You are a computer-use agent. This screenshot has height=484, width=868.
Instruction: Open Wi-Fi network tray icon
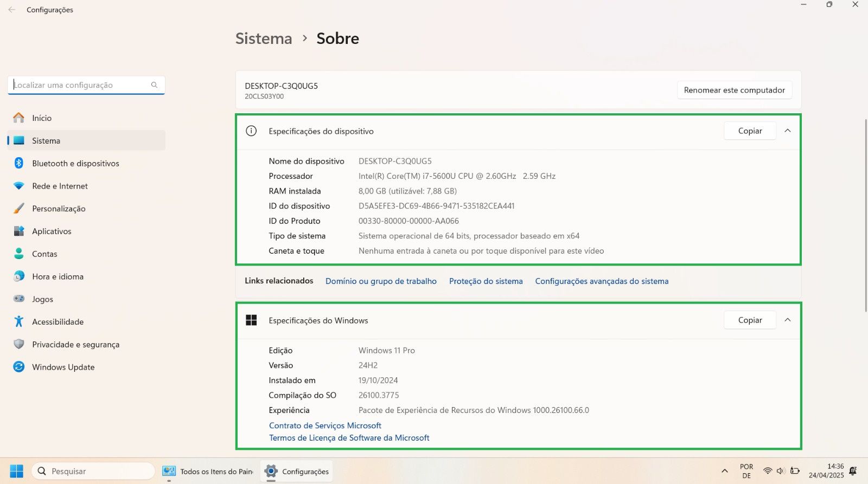click(x=767, y=471)
